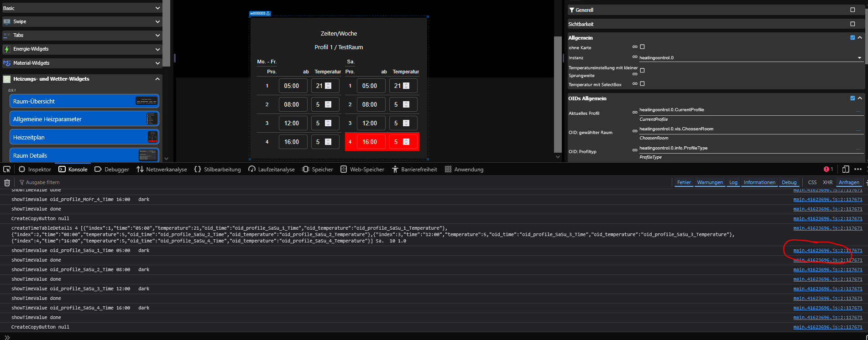Activate the element picker tool in devtools
The height and width of the screenshot is (340, 868).
(x=7, y=169)
